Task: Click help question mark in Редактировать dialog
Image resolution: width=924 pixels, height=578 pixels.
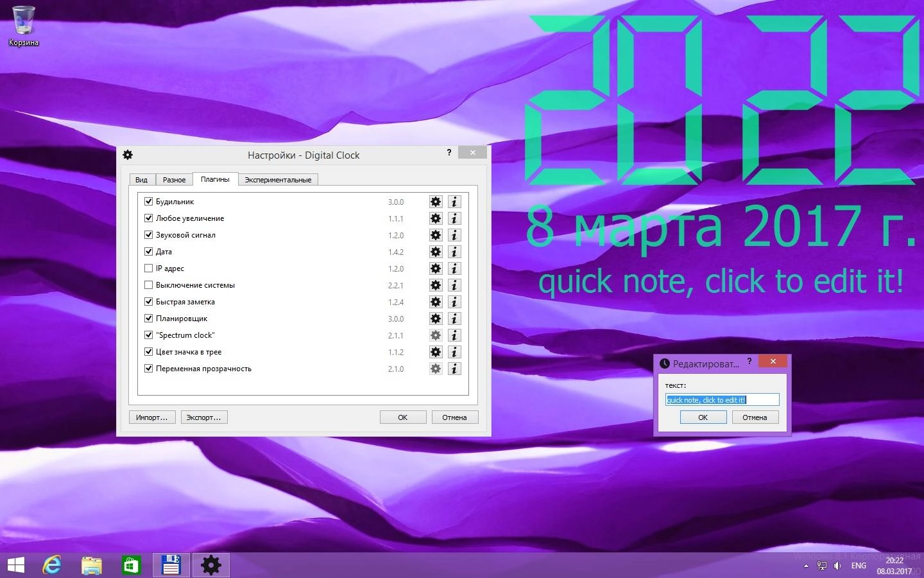Action: pyautogui.click(x=749, y=362)
